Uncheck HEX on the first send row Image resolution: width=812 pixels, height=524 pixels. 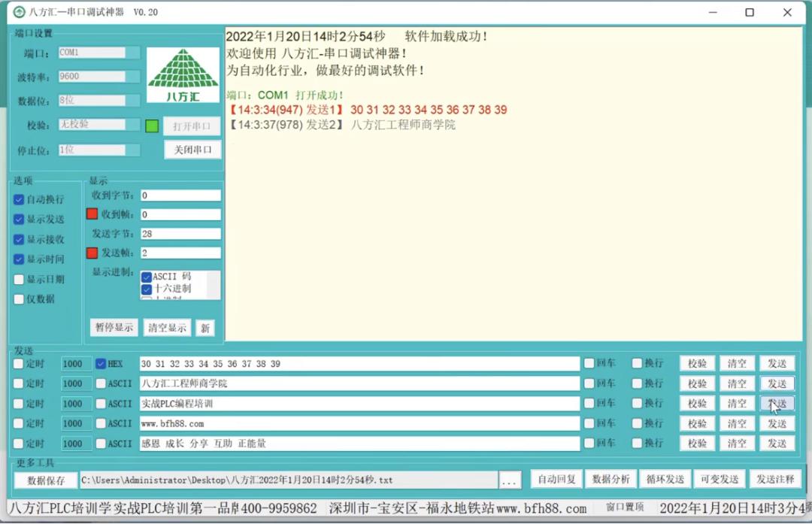tap(102, 363)
